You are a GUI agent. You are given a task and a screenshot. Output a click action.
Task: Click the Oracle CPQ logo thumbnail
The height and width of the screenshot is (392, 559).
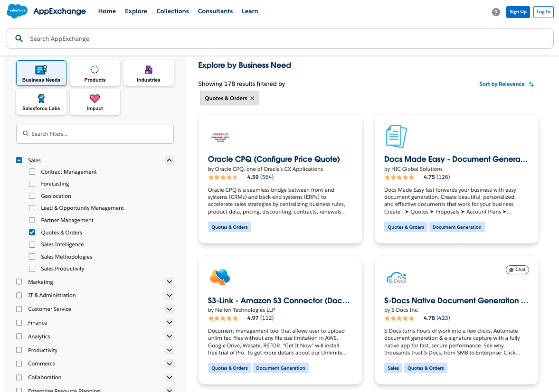pos(220,137)
